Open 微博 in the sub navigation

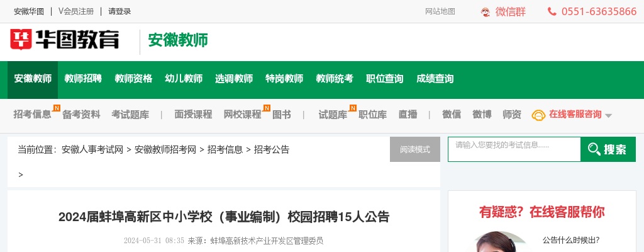coord(482,115)
